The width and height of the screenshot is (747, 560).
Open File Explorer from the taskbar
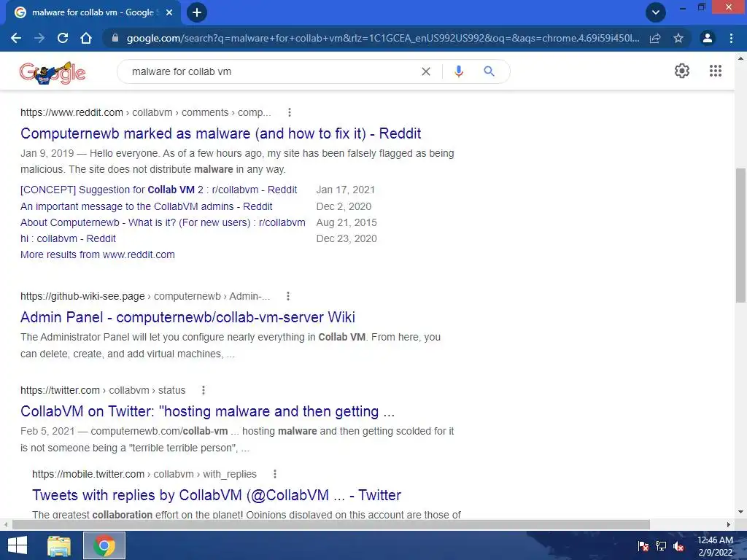coord(59,545)
